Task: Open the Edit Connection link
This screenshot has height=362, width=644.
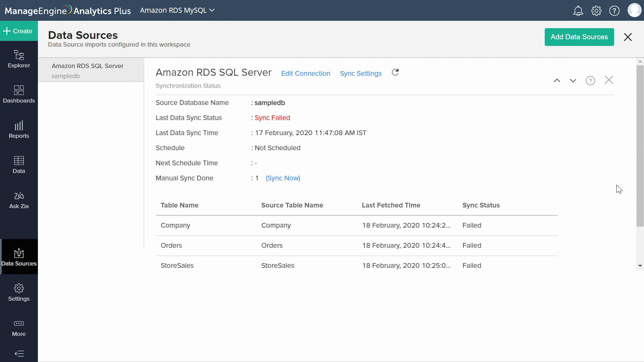Action: (306, 73)
